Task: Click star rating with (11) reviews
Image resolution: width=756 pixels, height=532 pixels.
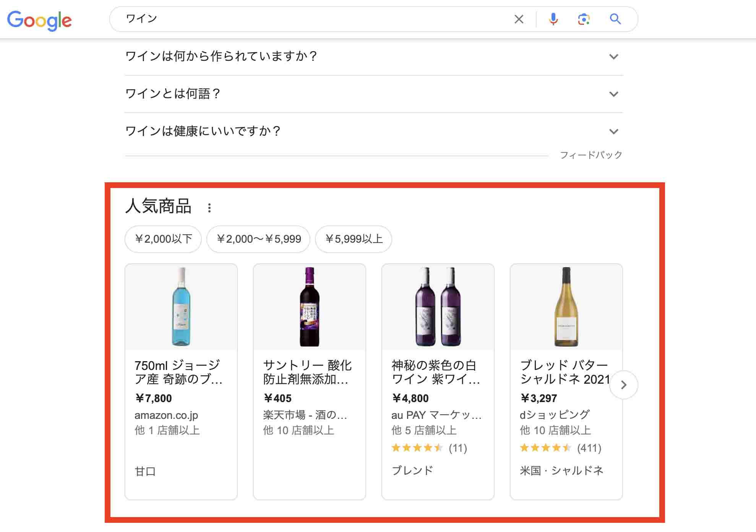Action: (429, 448)
